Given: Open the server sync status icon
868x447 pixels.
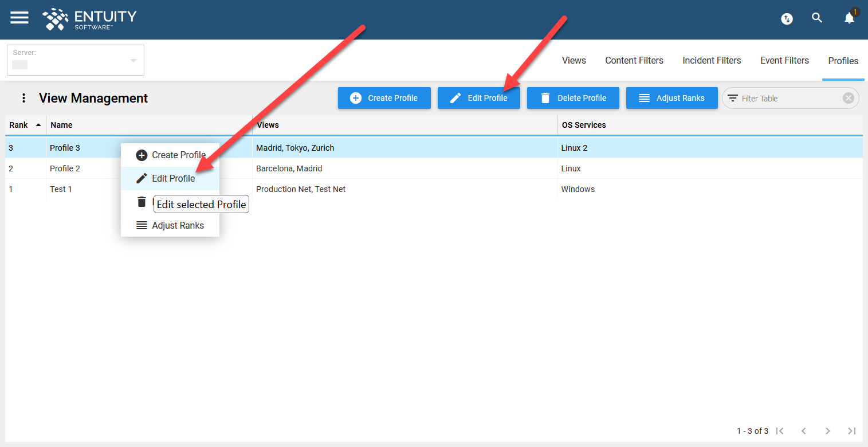Looking at the screenshot, I should click(787, 19).
